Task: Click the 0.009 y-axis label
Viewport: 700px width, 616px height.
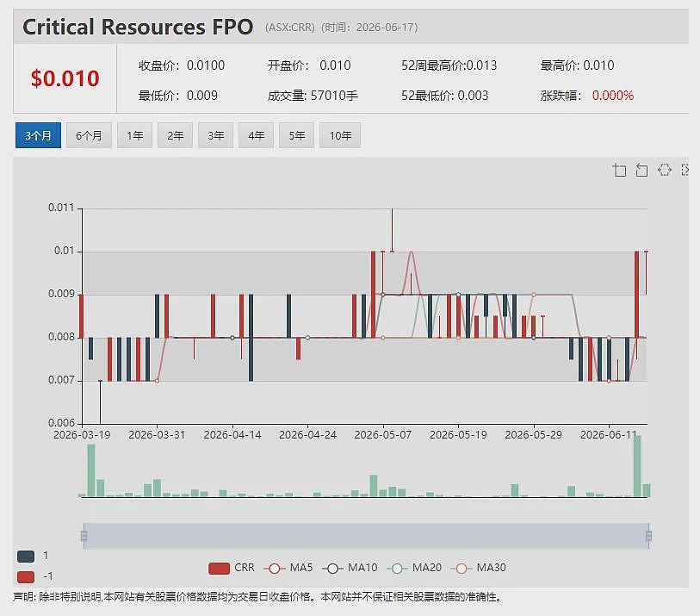Action: [x=61, y=294]
